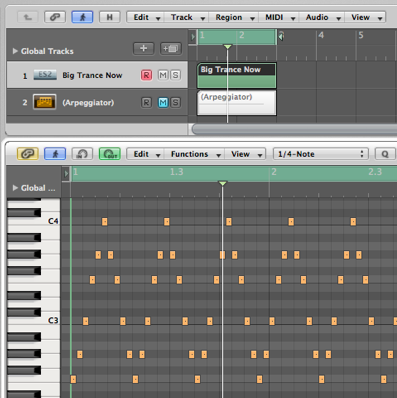Open the Piano Roll View menu
Image resolution: width=397 pixels, height=398 pixels.
point(245,154)
